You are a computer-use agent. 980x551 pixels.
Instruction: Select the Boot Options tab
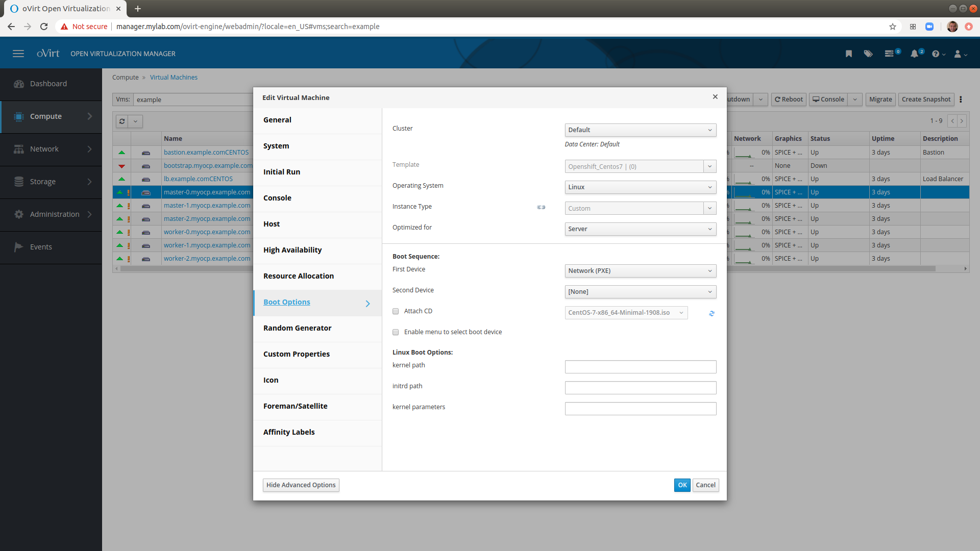click(x=317, y=303)
